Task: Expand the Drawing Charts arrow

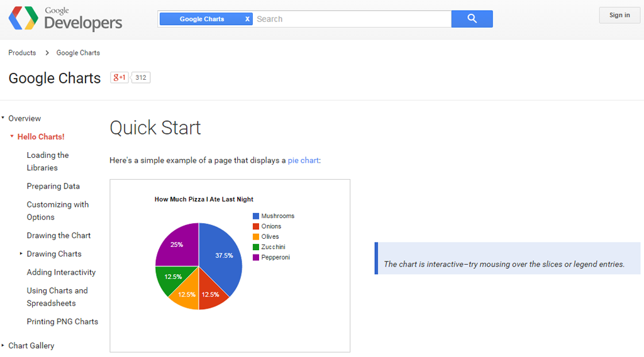Action: tap(21, 253)
